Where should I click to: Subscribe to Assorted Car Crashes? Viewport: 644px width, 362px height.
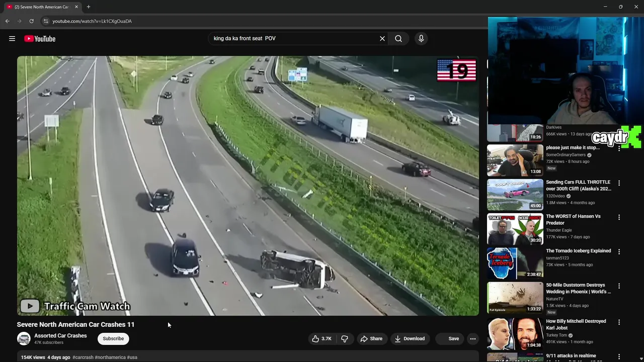point(113,339)
